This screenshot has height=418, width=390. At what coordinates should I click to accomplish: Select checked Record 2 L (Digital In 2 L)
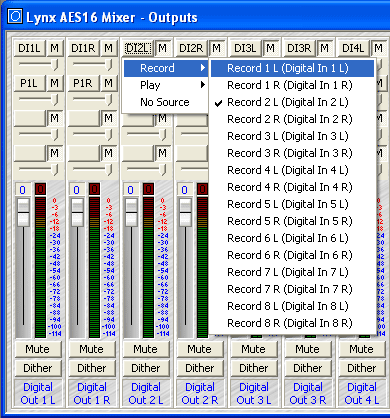click(x=292, y=102)
